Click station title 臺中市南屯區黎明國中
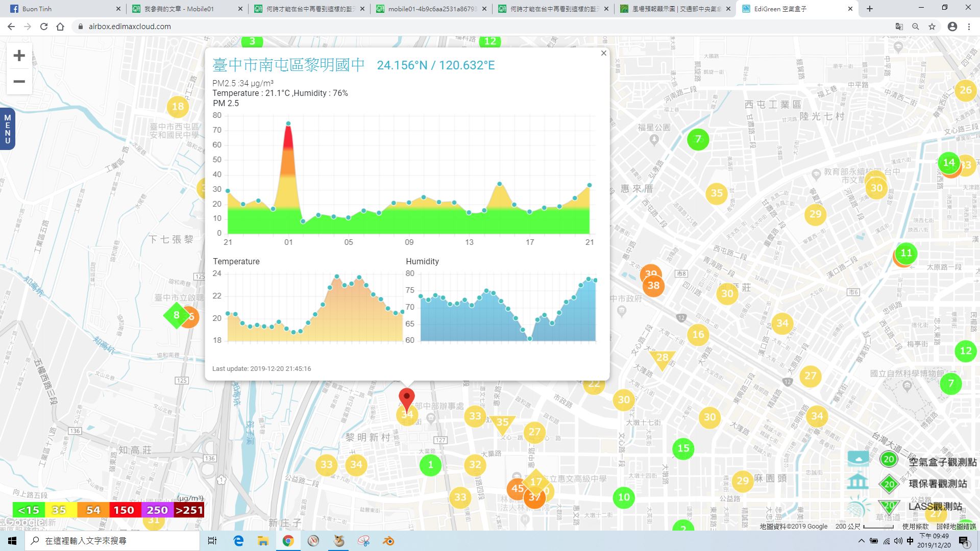980x551 pixels. tap(289, 65)
